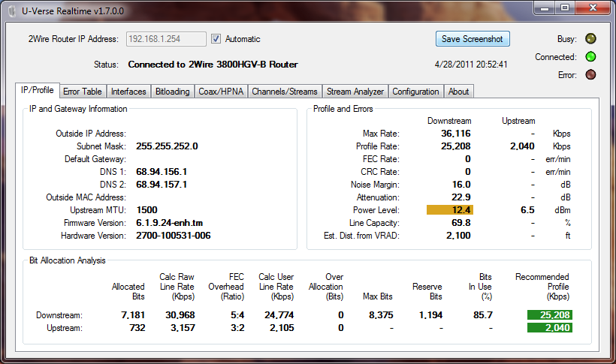Click the status text Connected to 2Wire 3800HGV-B Router
The height and width of the screenshot is (364, 616).
coord(213,65)
